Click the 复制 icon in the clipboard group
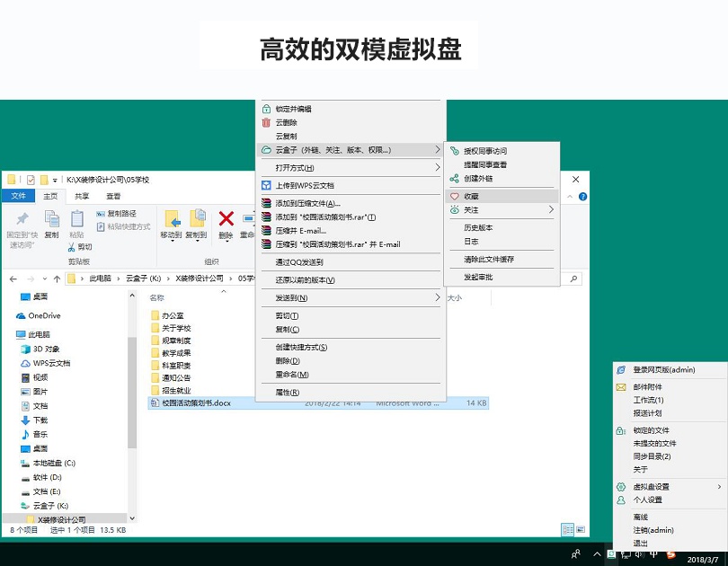The width and height of the screenshot is (728, 566). coord(51,218)
